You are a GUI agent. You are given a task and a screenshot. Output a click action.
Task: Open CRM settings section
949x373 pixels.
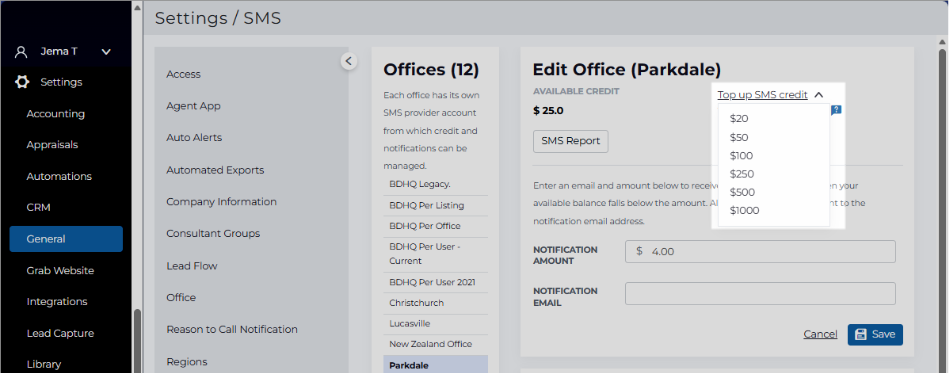(x=39, y=207)
